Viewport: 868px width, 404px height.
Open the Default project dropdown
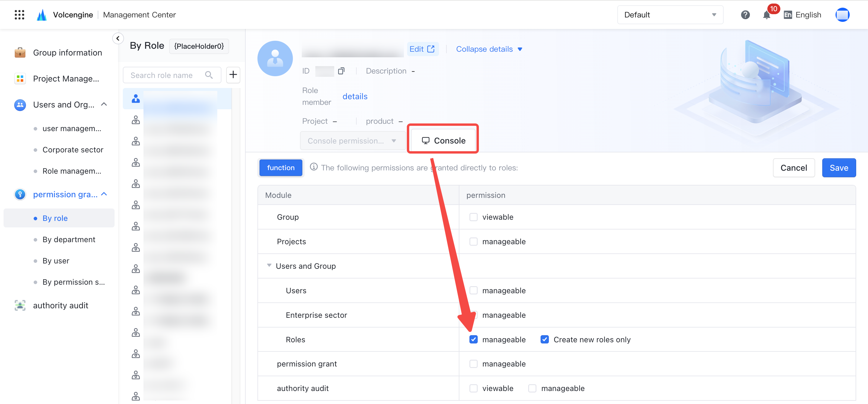click(x=670, y=15)
